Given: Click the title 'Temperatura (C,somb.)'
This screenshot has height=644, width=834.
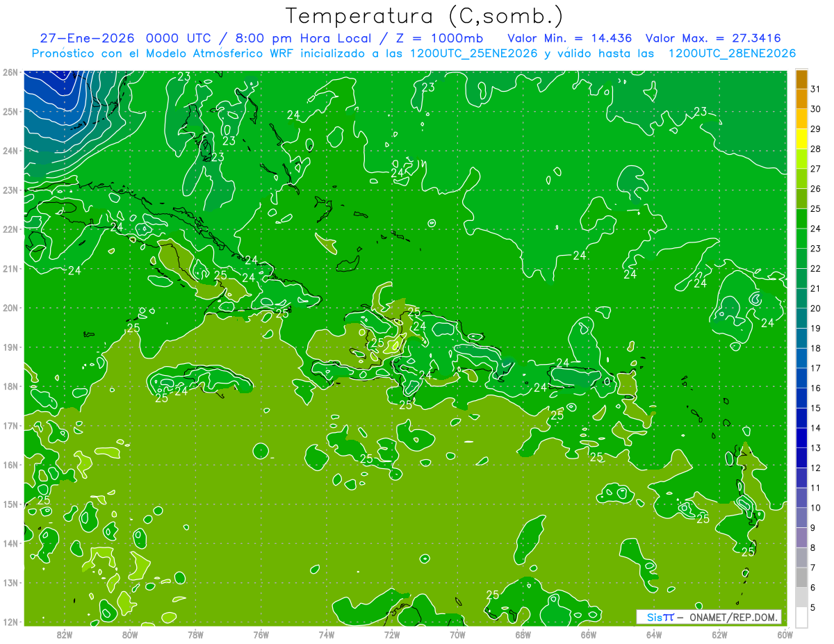Looking at the screenshot, I should coord(424,16).
